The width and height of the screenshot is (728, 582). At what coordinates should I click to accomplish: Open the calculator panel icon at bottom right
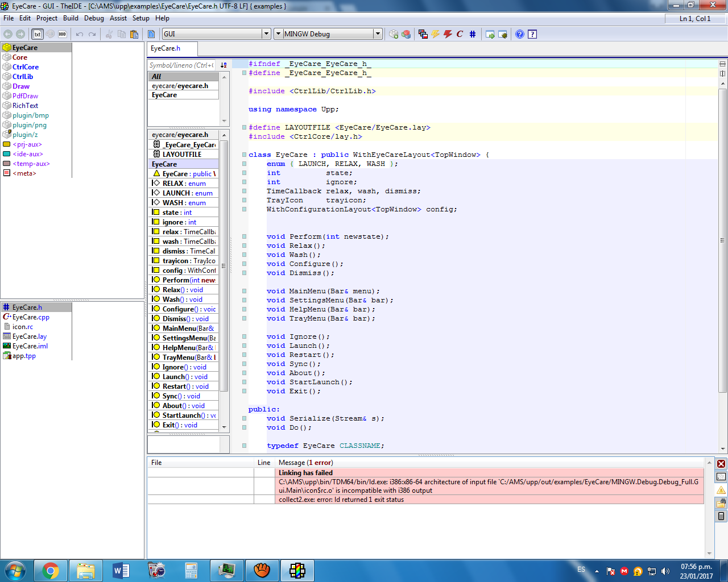(721, 516)
